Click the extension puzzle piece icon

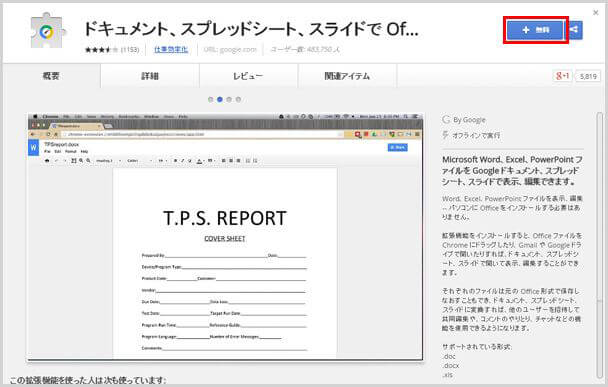coord(47,31)
